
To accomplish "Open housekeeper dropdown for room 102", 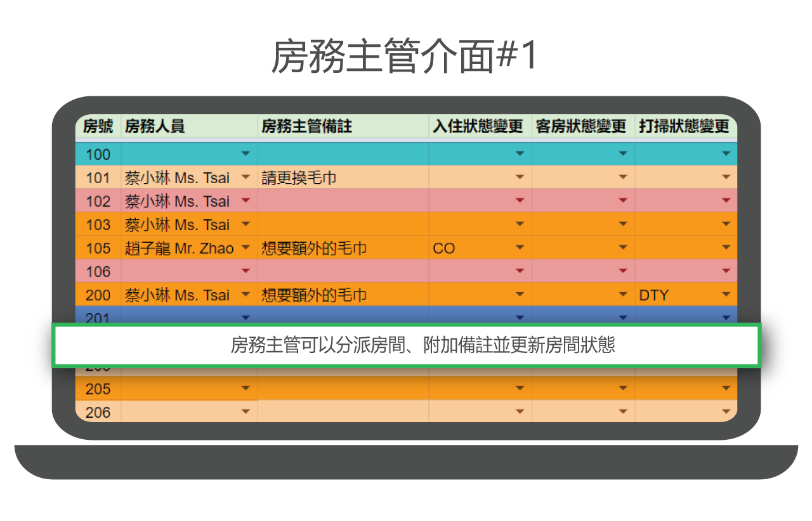I will (x=246, y=201).
